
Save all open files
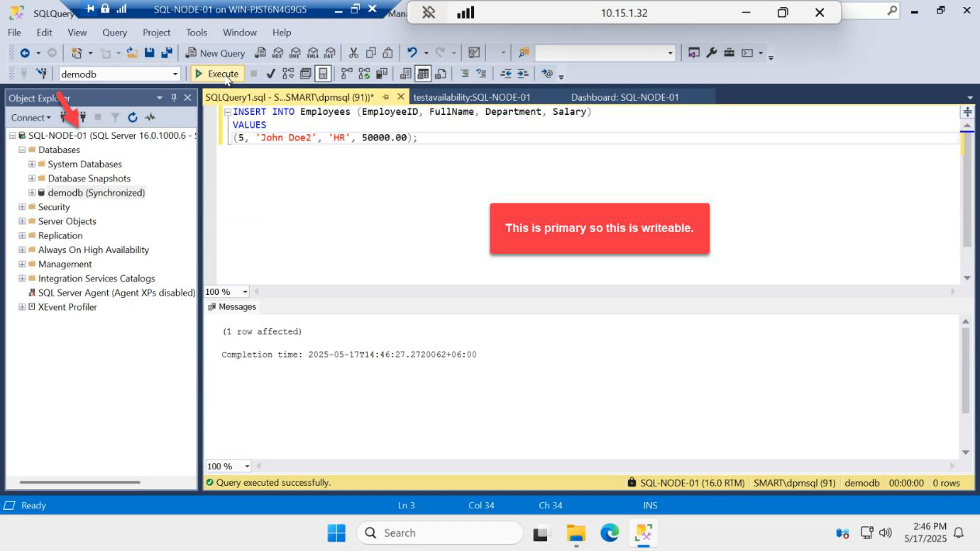(167, 53)
